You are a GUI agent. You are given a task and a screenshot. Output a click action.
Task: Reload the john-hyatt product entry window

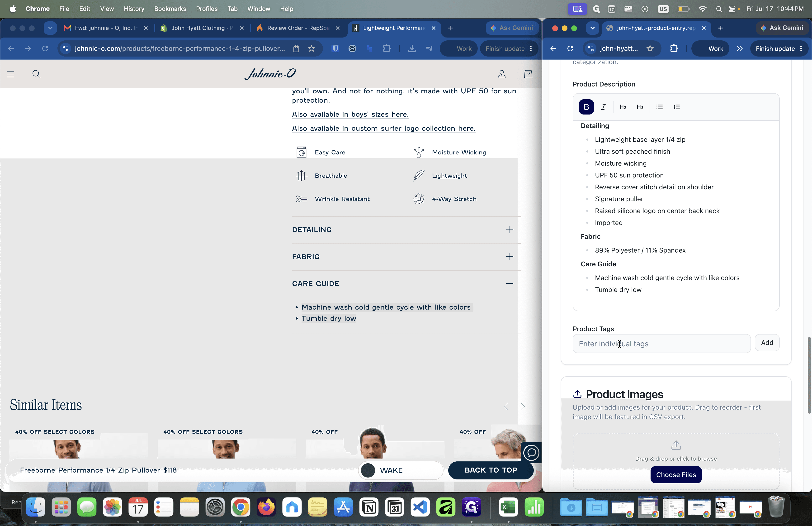570,48
